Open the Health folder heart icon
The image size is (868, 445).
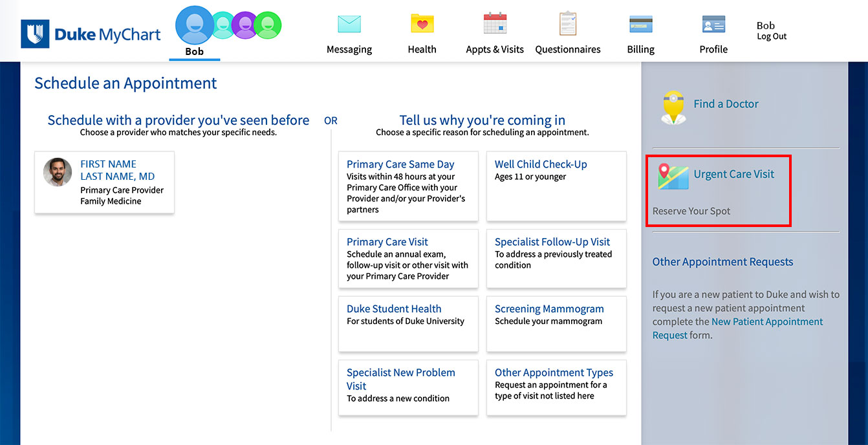pyautogui.click(x=422, y=24)
